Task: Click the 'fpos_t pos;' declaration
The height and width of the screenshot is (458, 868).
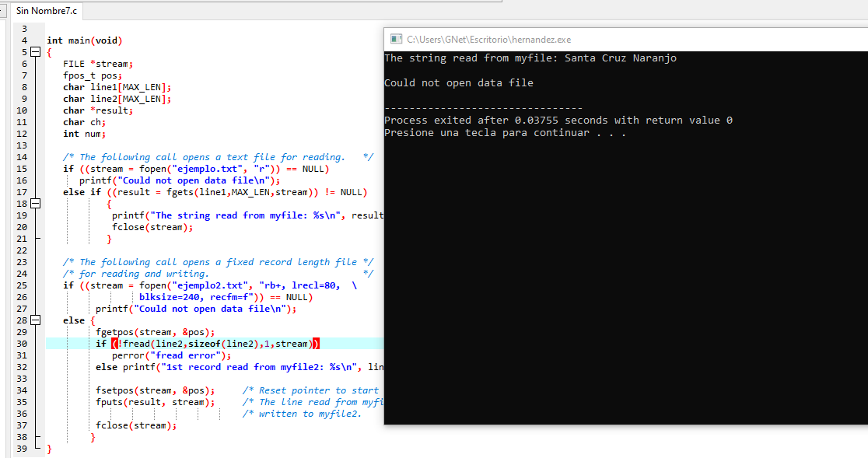Action: coord(93,75)
